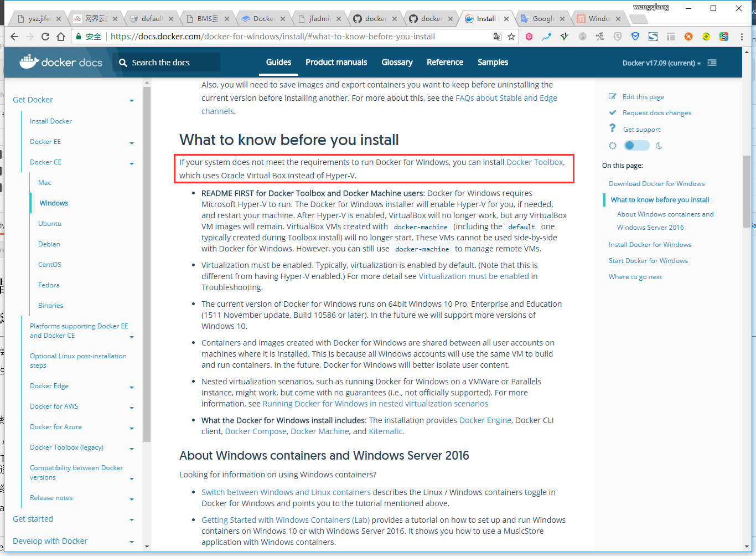Screen dimensions: 756x556
Task: Click the browser address bar URL
Action: [x=273, y=37]
